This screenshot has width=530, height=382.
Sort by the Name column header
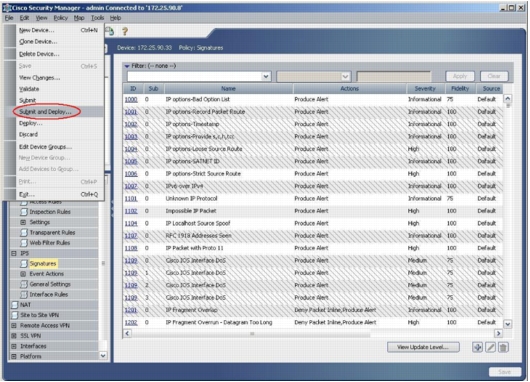(228, 89)
